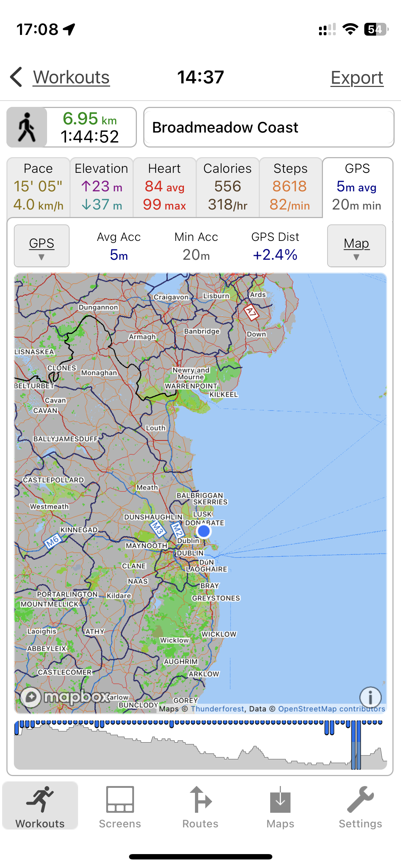Image resolution: width=401 pixels, height=868 pixels.
Task: Open the map info icon
Action: tap(370, 697)
